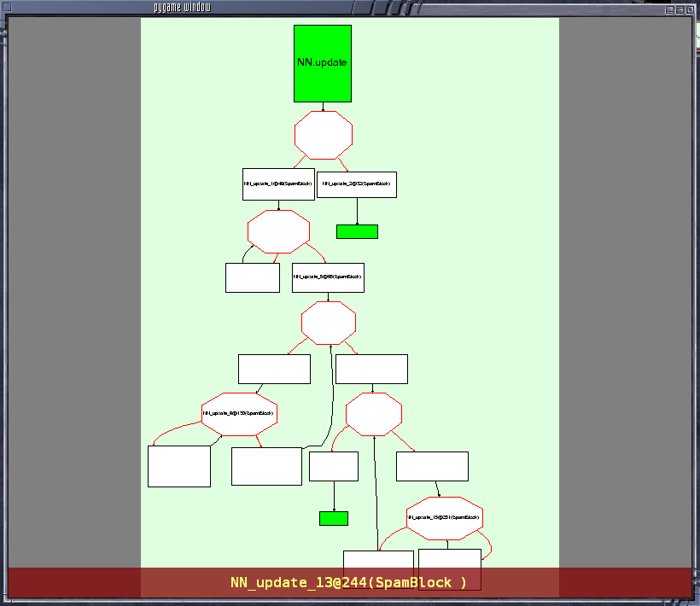Select the NN_update_1 SpamBlock rectangle node

click(278, 184)
